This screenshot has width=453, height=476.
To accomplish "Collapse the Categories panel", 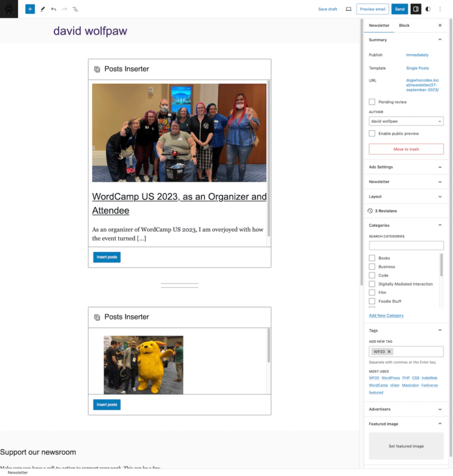I will coord(406,226).
